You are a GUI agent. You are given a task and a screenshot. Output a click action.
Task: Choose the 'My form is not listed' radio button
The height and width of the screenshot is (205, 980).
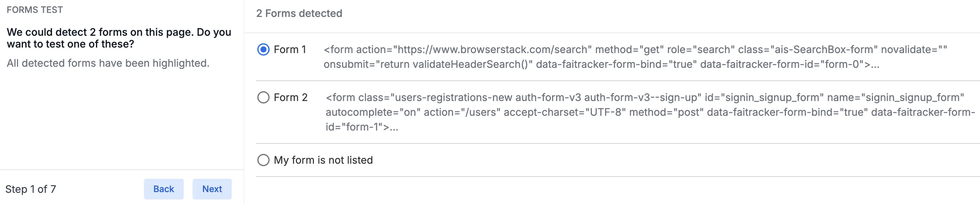pyautogui.click(x=263, y=160)
